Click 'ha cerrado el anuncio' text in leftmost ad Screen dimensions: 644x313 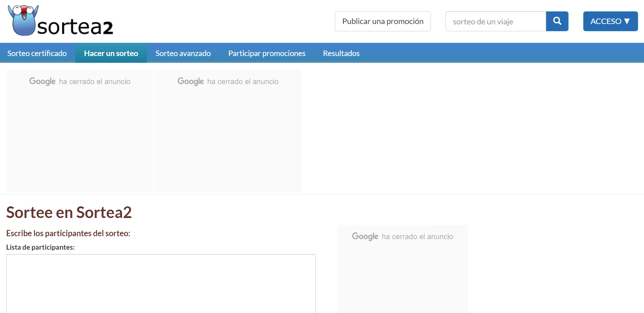94,82
